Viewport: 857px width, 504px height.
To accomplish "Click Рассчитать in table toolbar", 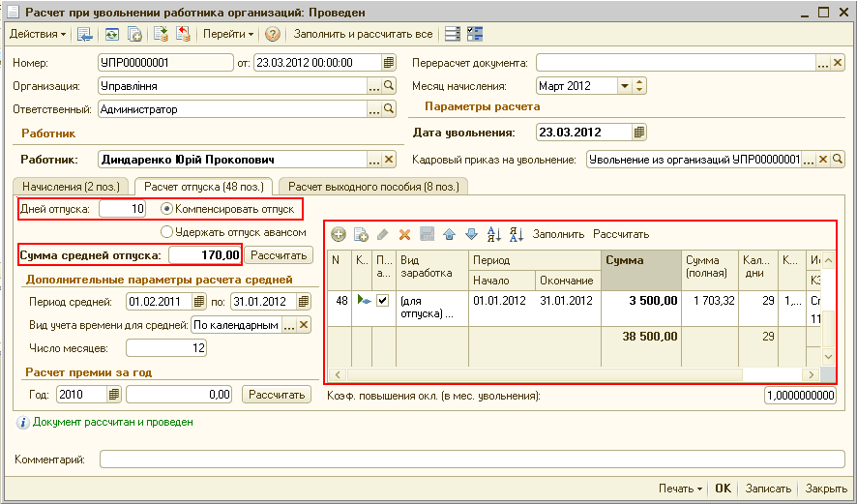I will coord(621,234).
